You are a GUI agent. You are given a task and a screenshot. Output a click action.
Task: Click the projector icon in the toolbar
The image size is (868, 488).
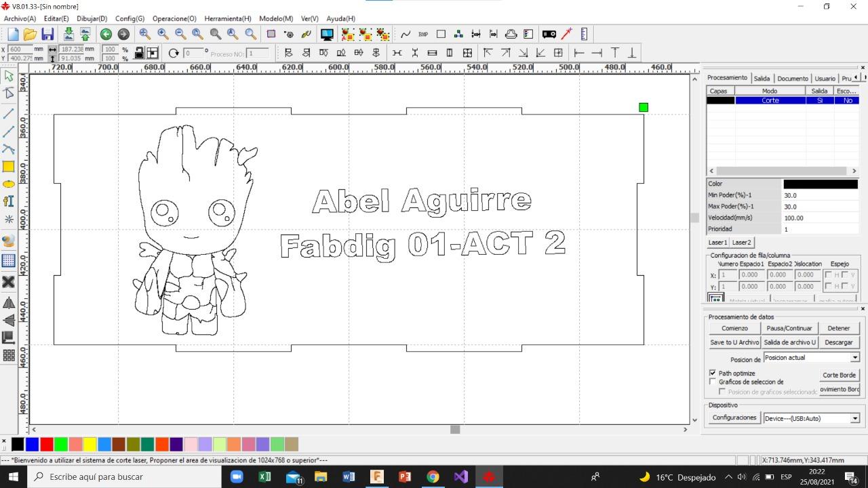(x=549, y=34)
